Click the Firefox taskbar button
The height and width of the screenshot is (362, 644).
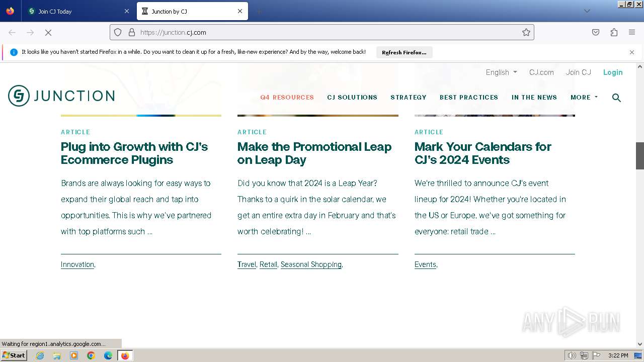click(125, 355)
